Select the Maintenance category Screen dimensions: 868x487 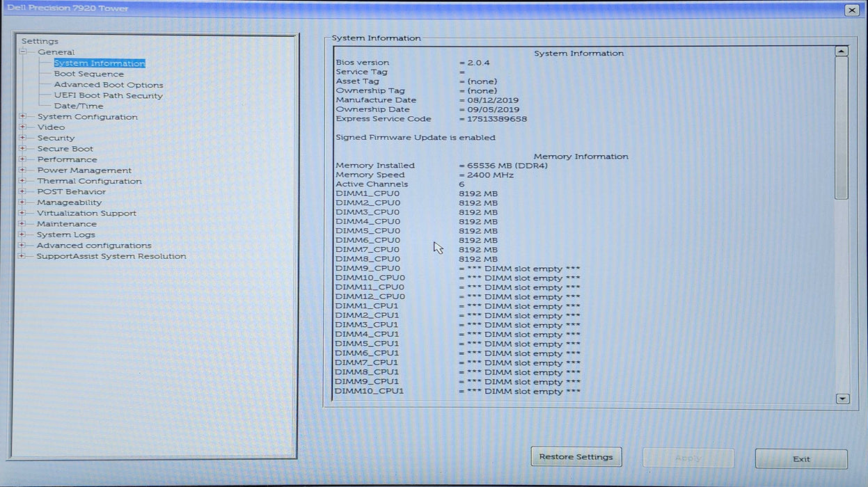click(67, 223)
